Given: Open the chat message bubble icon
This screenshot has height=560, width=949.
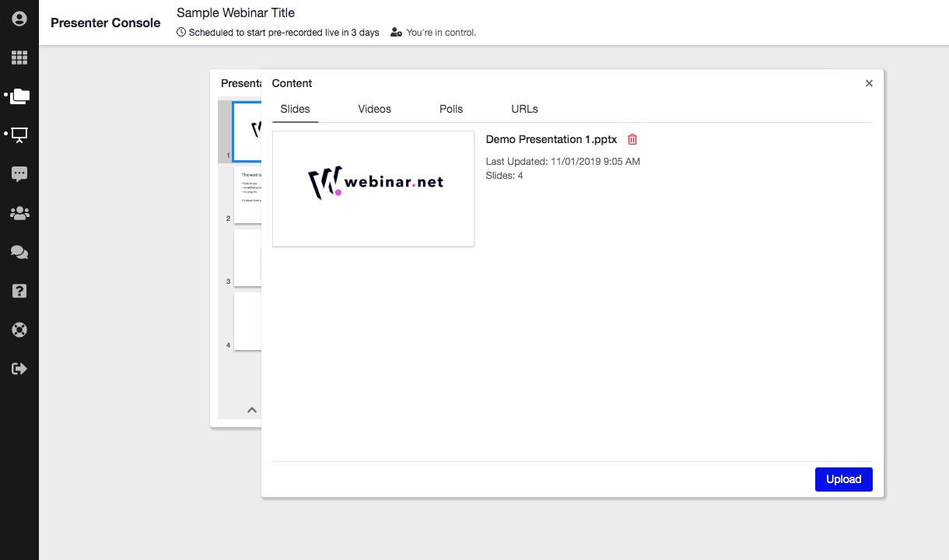Looking at the screenshot, I should [x=19, y=174].
